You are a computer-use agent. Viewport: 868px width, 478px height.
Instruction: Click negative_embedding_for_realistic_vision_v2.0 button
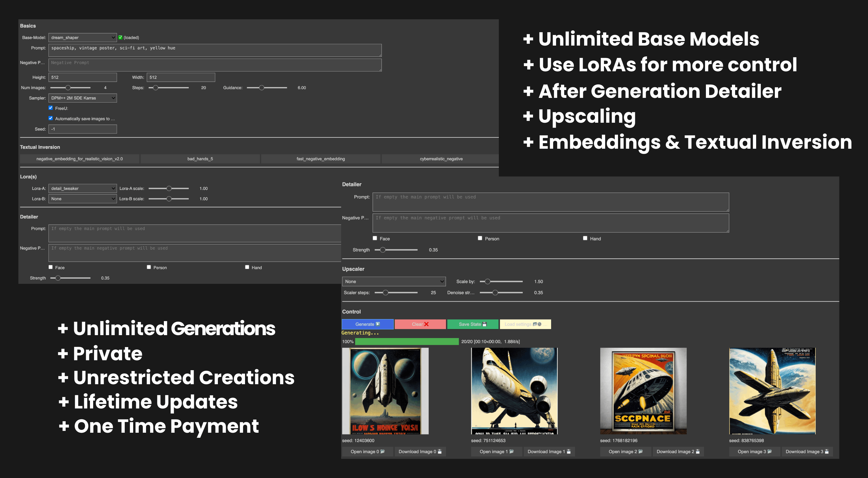pos(79,159)
